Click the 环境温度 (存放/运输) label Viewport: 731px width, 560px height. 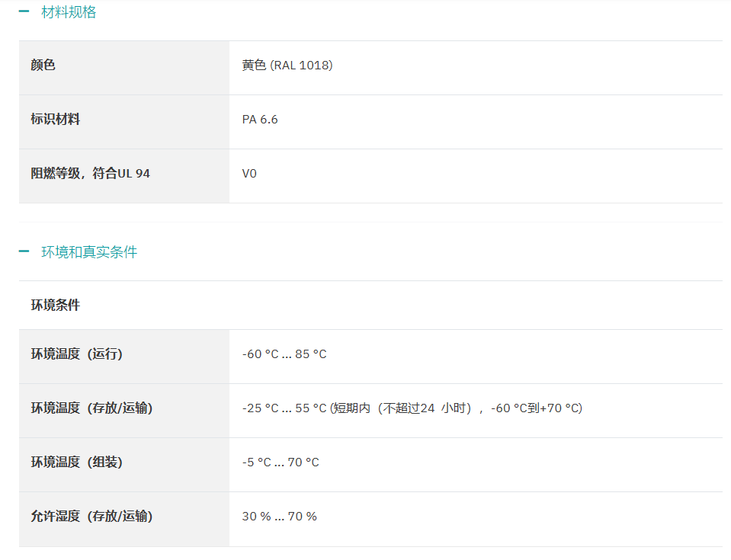[91, 408]
